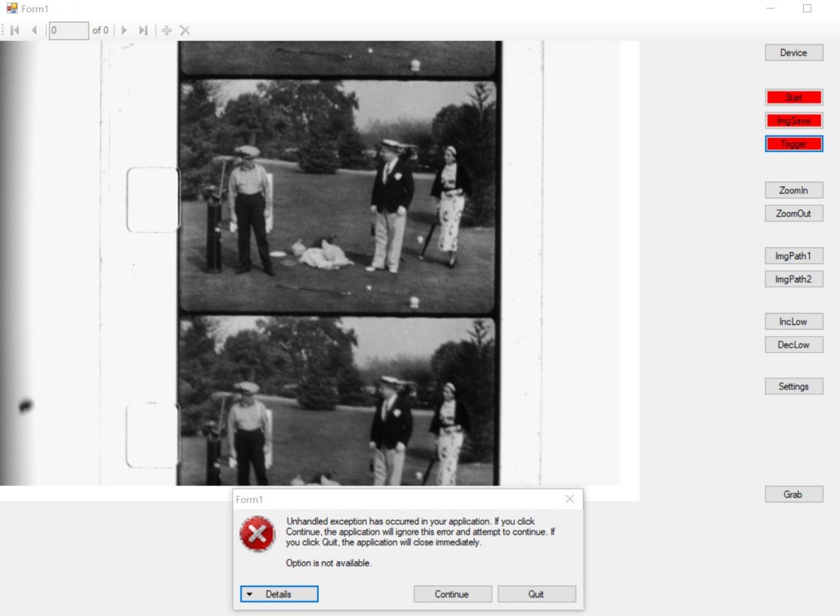The height and width of the screenshot is (616, 840).
Task: Click the ZoomIn button
Action: 793,190
